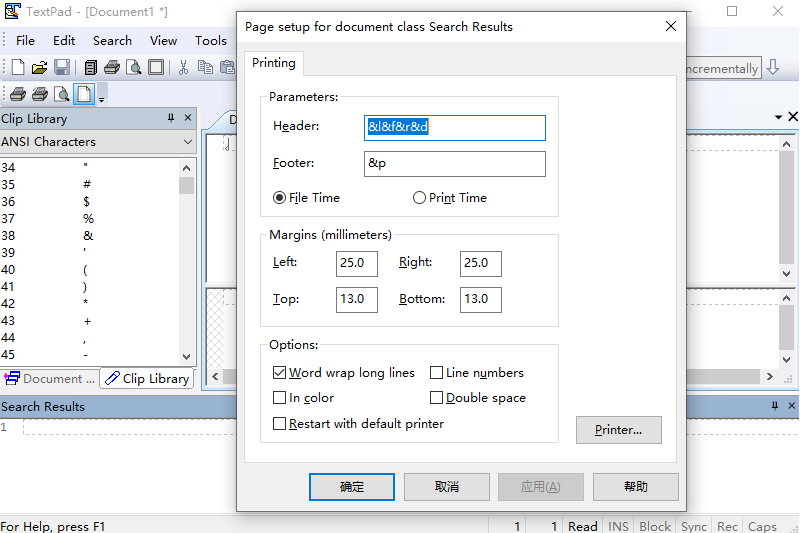Click the Page Setup icon in second toolbar
Viewport: 800px width, 533px height.
click(x=84, y=95)
